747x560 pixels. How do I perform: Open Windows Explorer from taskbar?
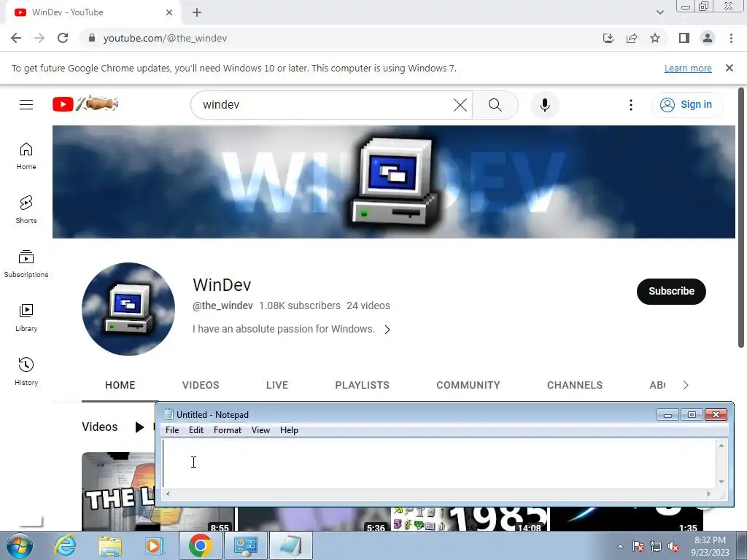click(x=110, y=545)
